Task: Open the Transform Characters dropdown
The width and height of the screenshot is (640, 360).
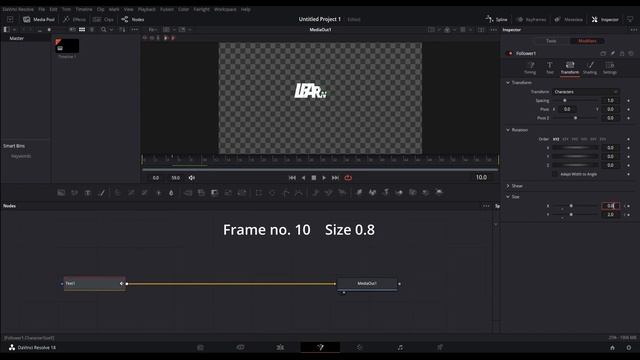Action: (586, 92)
